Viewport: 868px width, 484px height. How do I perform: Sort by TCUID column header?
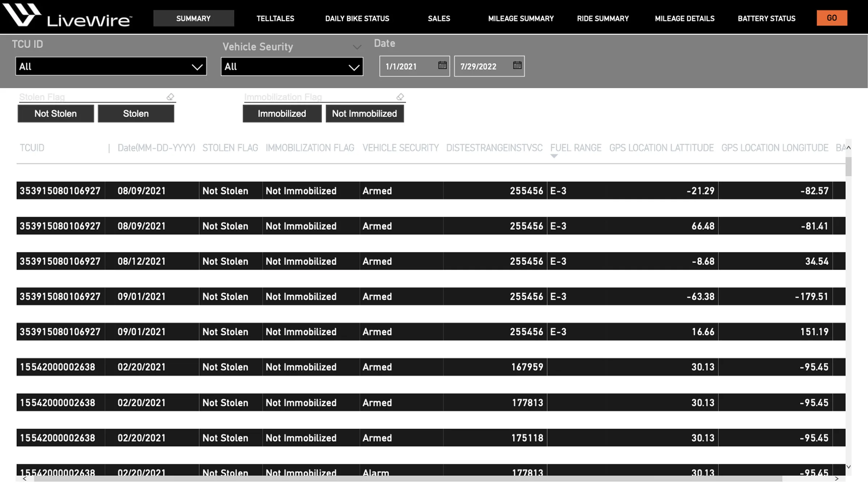32,148
